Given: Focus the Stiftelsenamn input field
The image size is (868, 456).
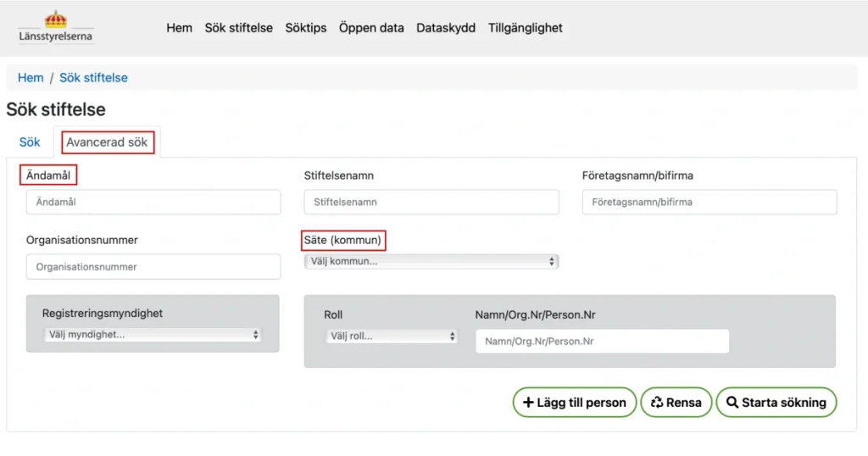Looking at the screenshot, I should [x=431, y=203].
